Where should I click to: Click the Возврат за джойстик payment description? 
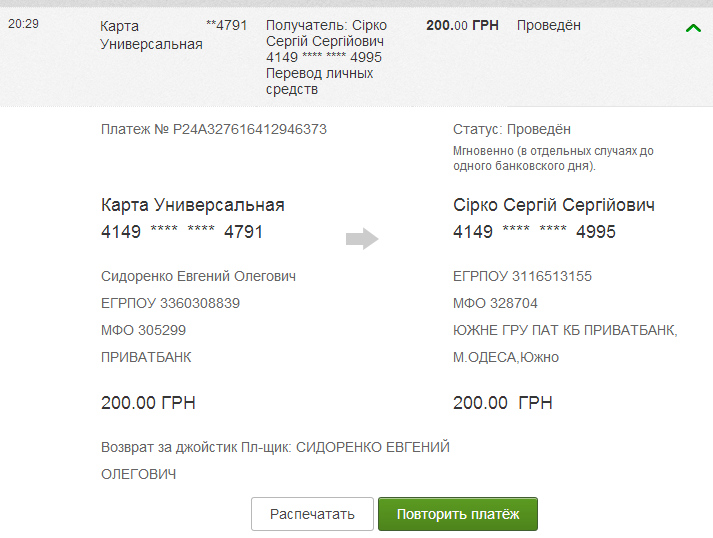[275, 448]
